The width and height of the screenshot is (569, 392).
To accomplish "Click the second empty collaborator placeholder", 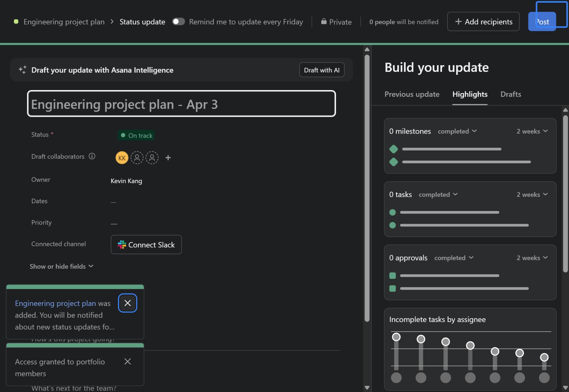I will [x=152, y=158].
